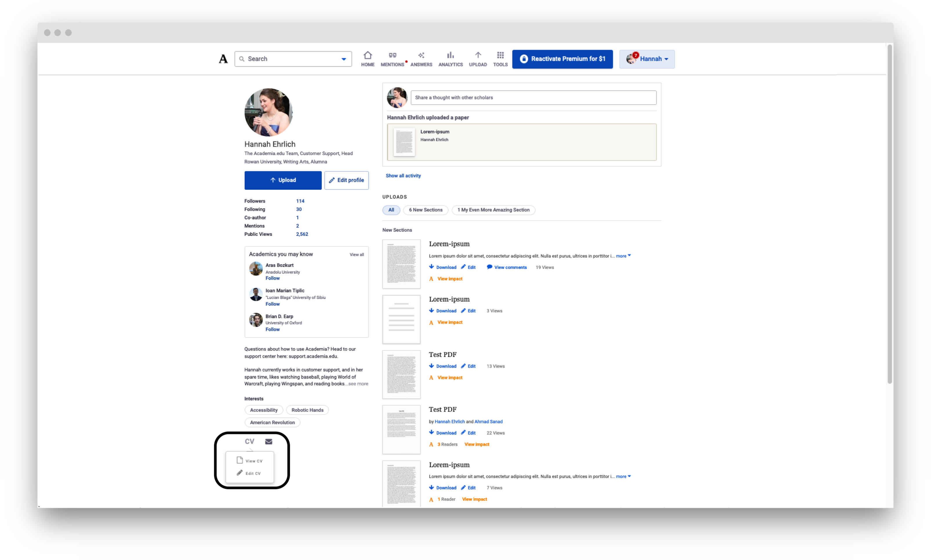Open thumbnail of 22 Views Test PDF
Viewport: 931px width, 560px height.
401,429
